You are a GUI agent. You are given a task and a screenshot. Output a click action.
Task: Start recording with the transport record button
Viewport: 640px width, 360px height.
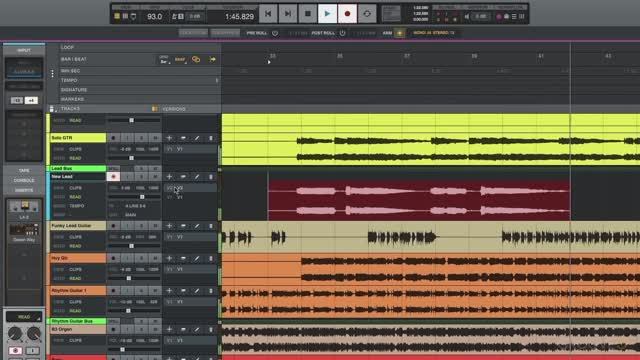(347, 14)
